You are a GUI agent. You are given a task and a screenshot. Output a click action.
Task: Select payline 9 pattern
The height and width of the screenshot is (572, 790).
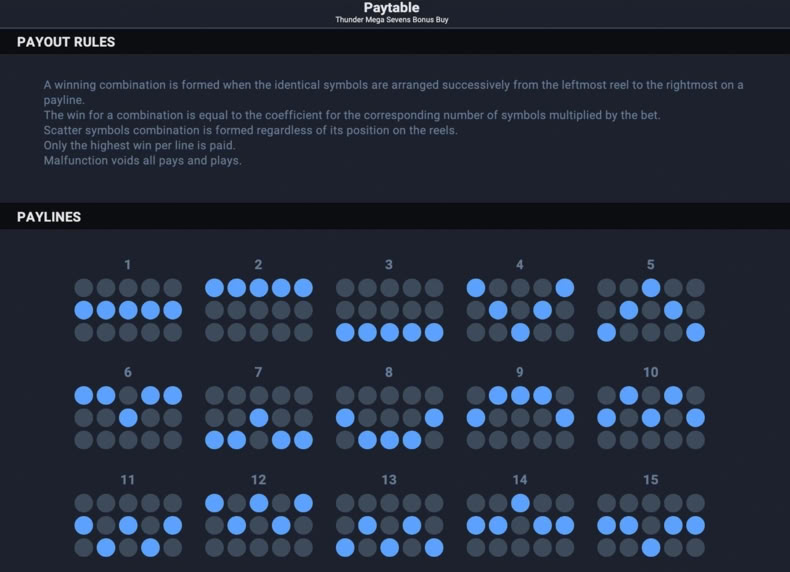point(520,417)
